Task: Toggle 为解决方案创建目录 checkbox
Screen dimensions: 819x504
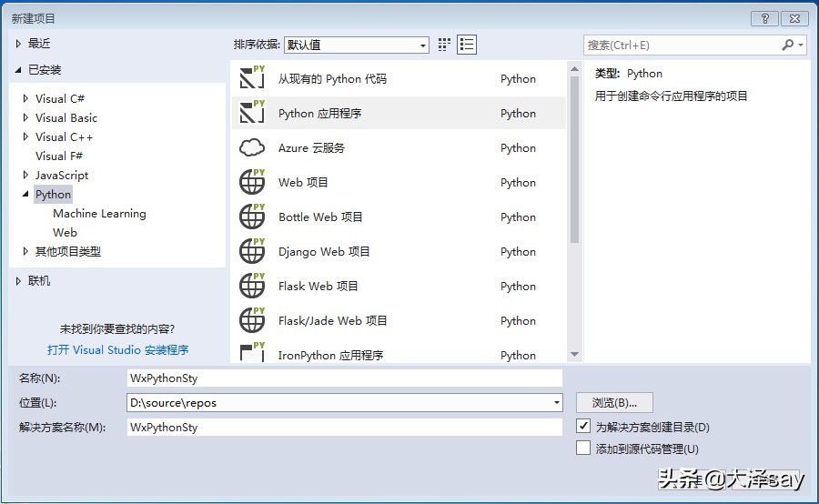Action: tap(583, 426)
